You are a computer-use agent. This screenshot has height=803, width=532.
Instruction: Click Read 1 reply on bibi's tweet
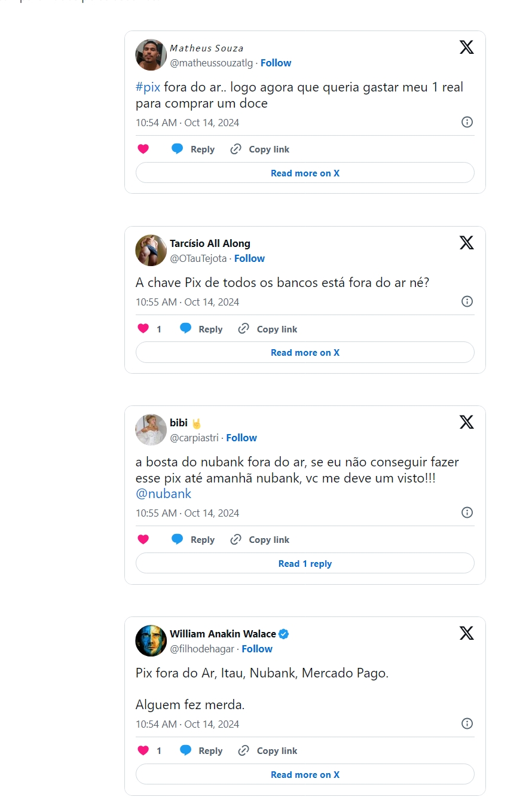[305, 563]
